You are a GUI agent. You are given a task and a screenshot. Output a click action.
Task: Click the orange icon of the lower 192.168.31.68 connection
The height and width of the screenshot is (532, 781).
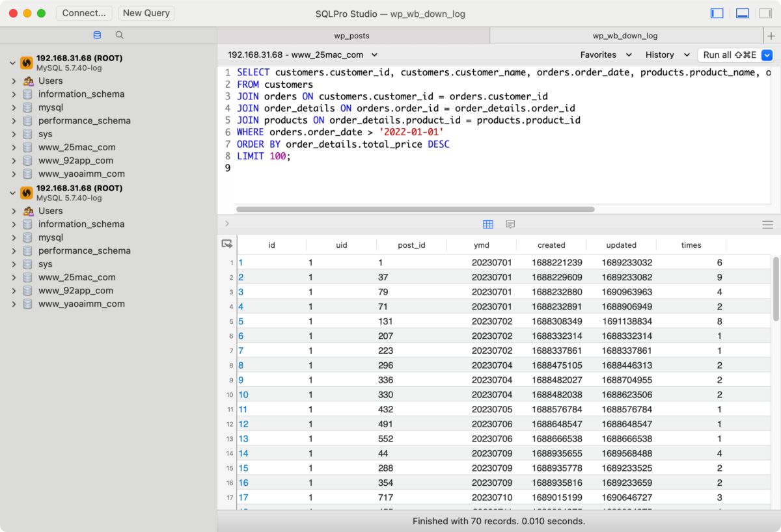27,193
